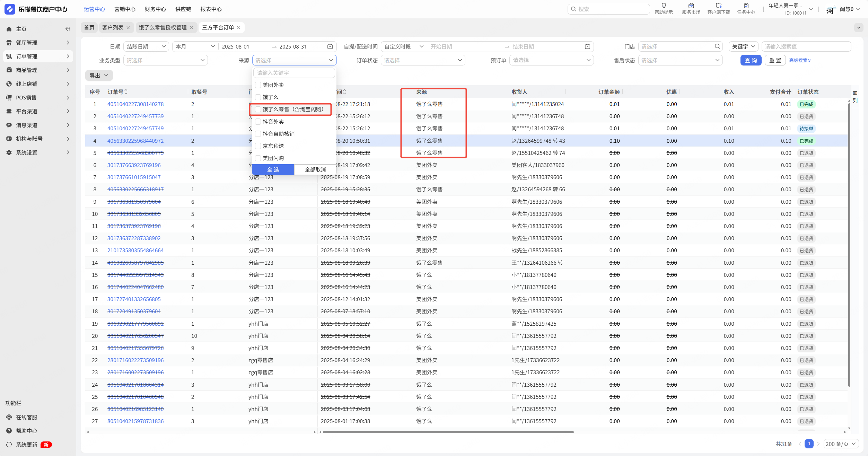Viewport: 868px width, 456px height.
Task: Collapse the sidebar with the arrow icon
Action: [x=68, y=29]
